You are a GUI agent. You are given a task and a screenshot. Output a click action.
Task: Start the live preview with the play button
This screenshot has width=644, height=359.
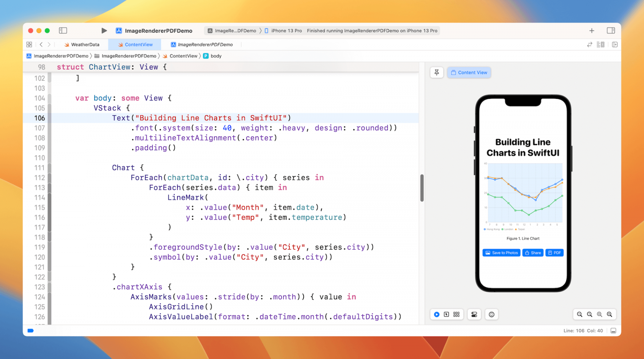coord(437,314)
